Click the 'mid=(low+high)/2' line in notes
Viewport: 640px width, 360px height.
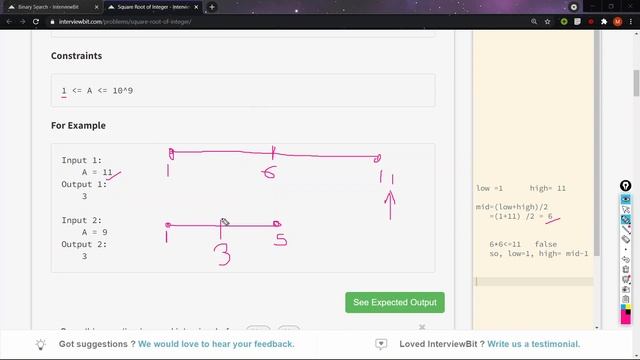tap(512, 207)
